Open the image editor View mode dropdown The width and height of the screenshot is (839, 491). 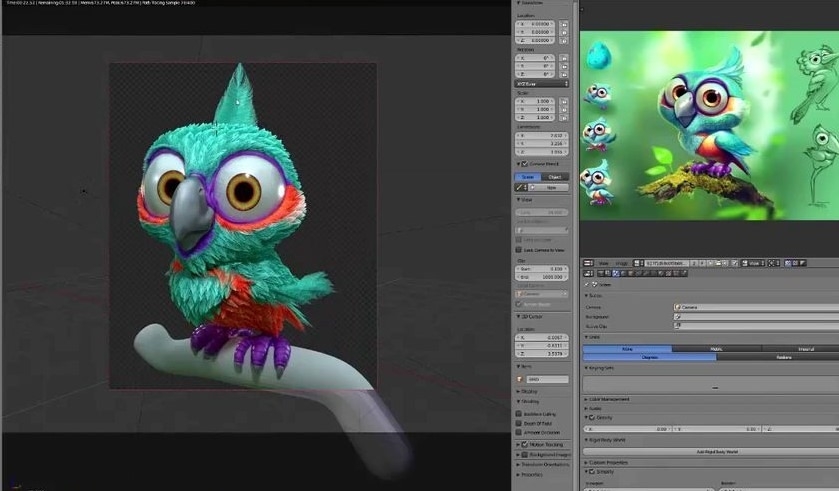click(x=752, y=263)
